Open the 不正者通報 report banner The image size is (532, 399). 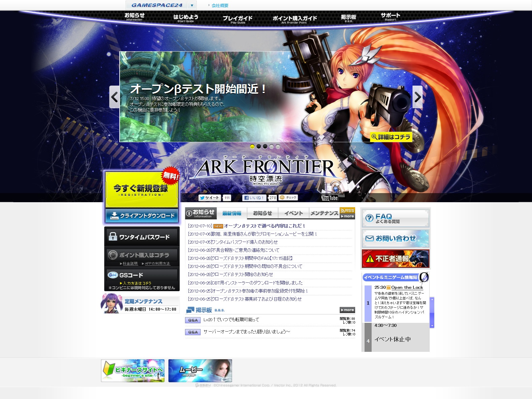pyautogui.click(x=396, y=259)
